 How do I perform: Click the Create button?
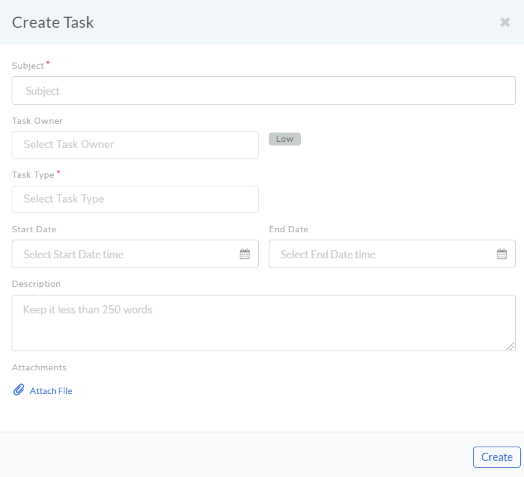[497, 457]
